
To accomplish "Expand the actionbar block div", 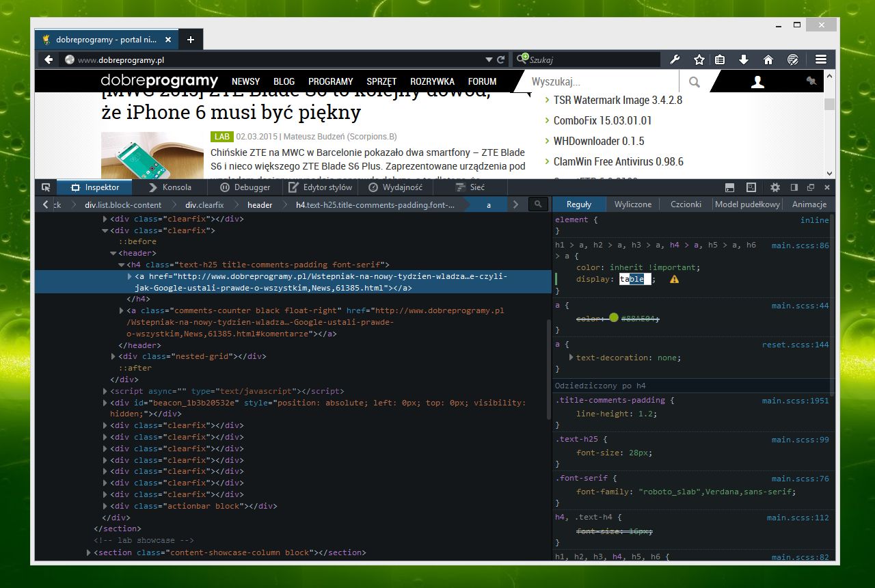I will pyautogui.click(x=105, y=507).
